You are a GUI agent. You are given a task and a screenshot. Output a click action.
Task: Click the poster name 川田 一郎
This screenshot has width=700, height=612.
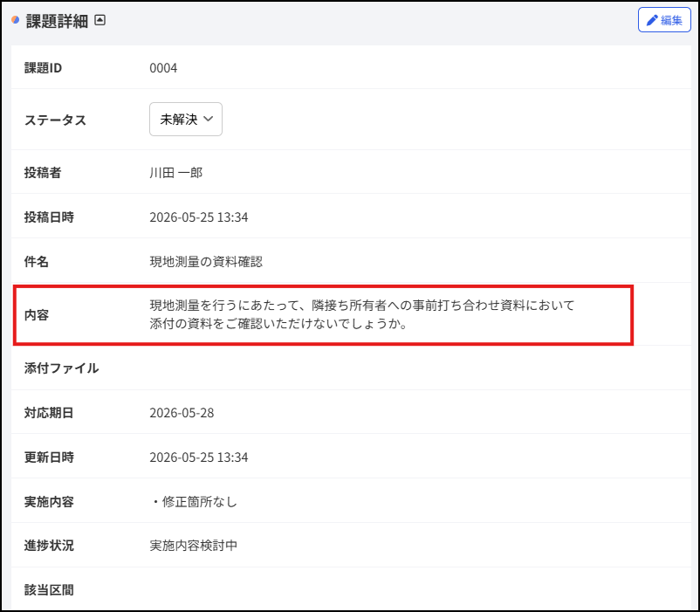pyautogui.click(x=176, y=172)
